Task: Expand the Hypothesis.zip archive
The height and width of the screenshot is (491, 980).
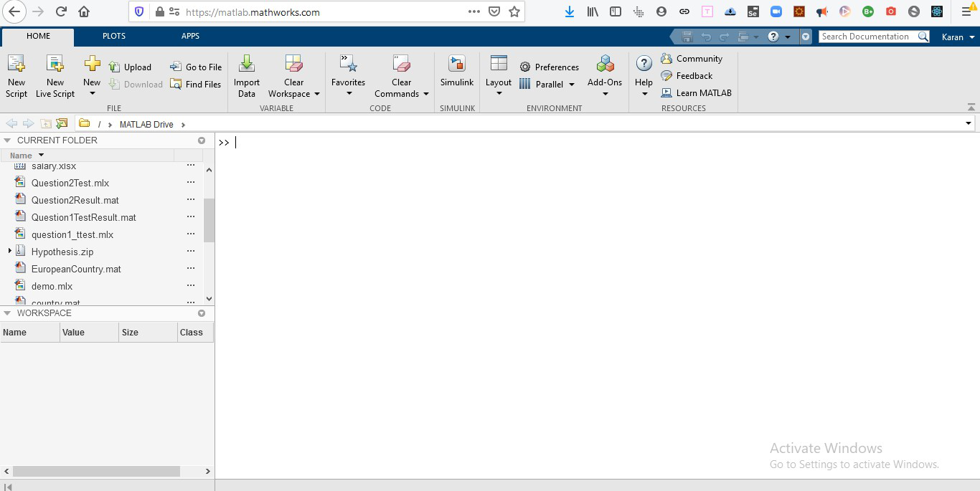Action: (x=9, y=251)
